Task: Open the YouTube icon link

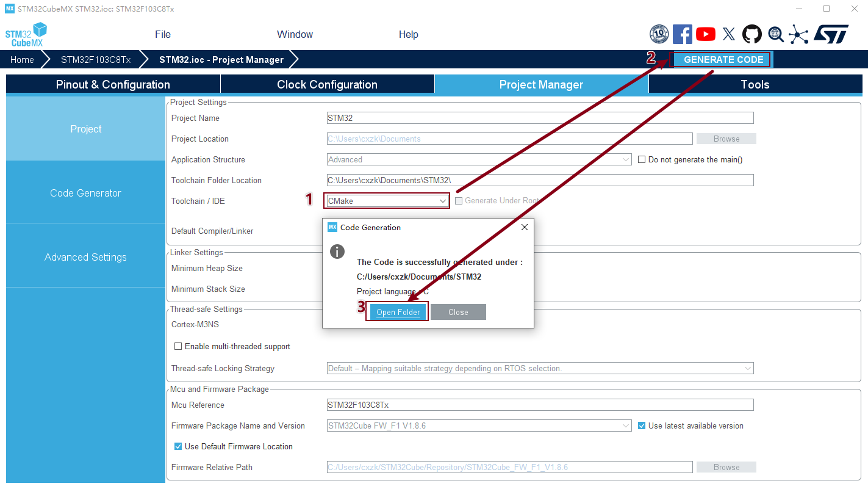Action: 706,34
